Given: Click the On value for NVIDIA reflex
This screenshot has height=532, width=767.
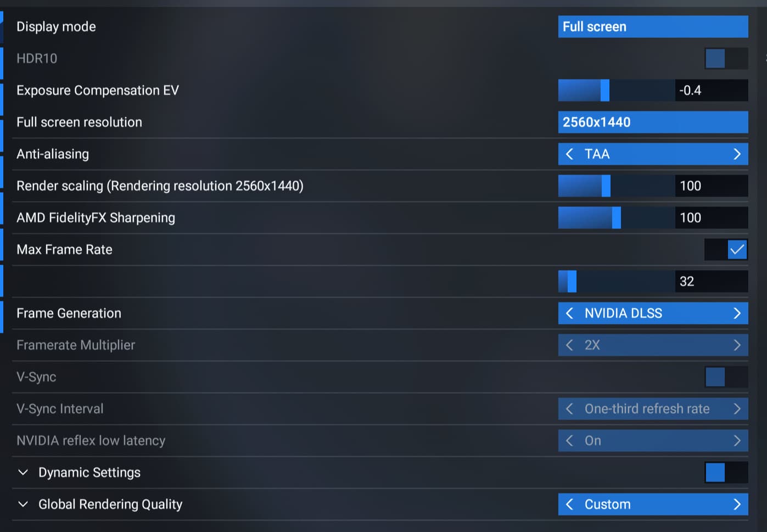Looking at the screenshot, I should [593, 440].
